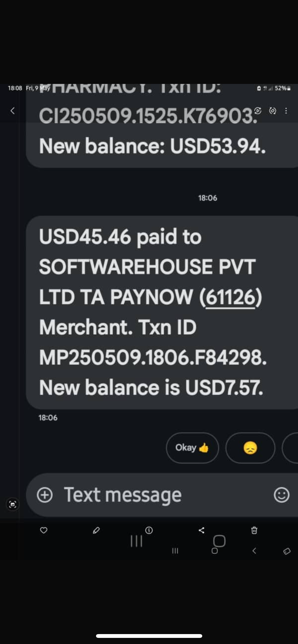
Task: Choose the sad face quick reply
Action: (x=250, y=448)
